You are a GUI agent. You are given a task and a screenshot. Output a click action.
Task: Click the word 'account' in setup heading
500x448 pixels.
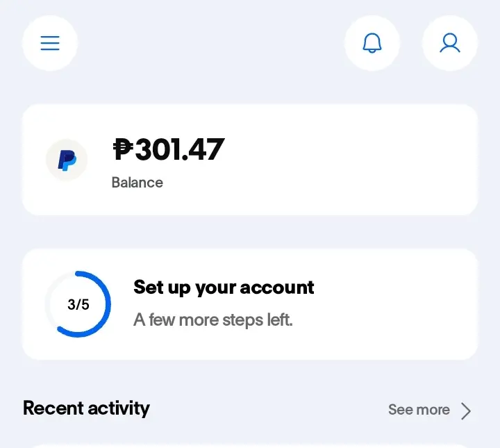click(277, 288)
